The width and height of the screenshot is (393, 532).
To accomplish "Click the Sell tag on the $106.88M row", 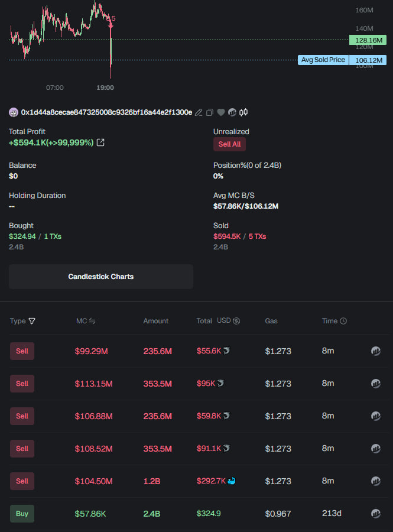I will [22, 416].
